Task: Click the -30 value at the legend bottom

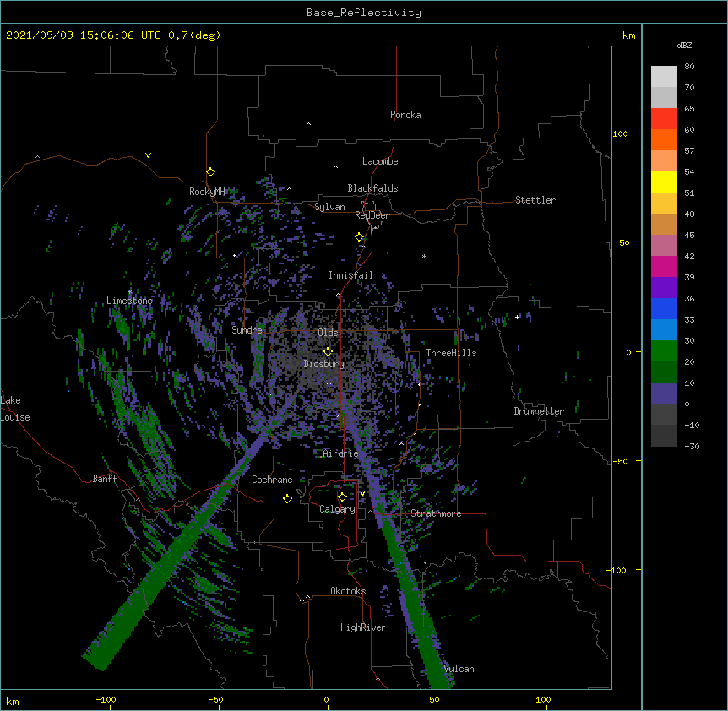Action: click(692, 447)
